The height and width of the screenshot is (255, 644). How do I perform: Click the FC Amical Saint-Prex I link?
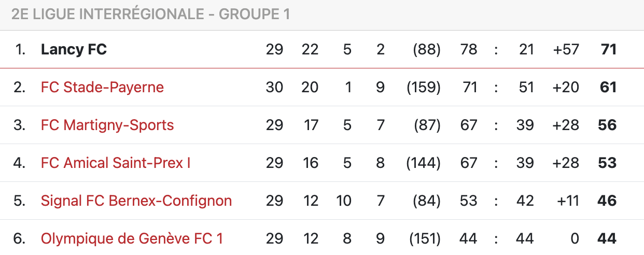(x=116, y=163)
